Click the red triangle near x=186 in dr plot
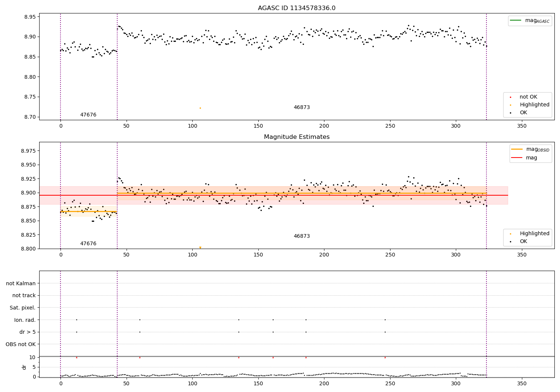The width and height of the screenshot is (560, 392). (306, 357)
